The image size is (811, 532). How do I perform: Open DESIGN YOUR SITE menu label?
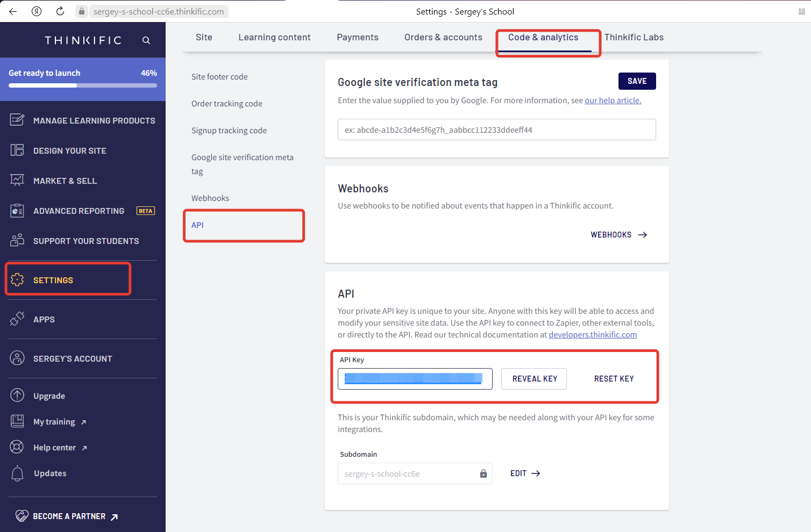pyautogui.click(x=70, y=151)
